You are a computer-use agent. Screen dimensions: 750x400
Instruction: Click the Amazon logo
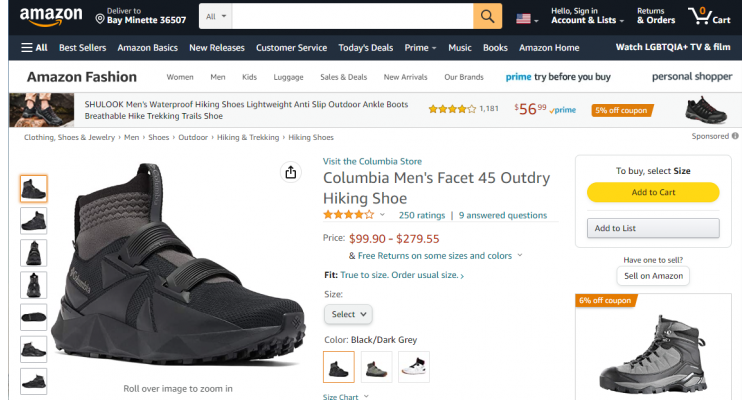50,16
